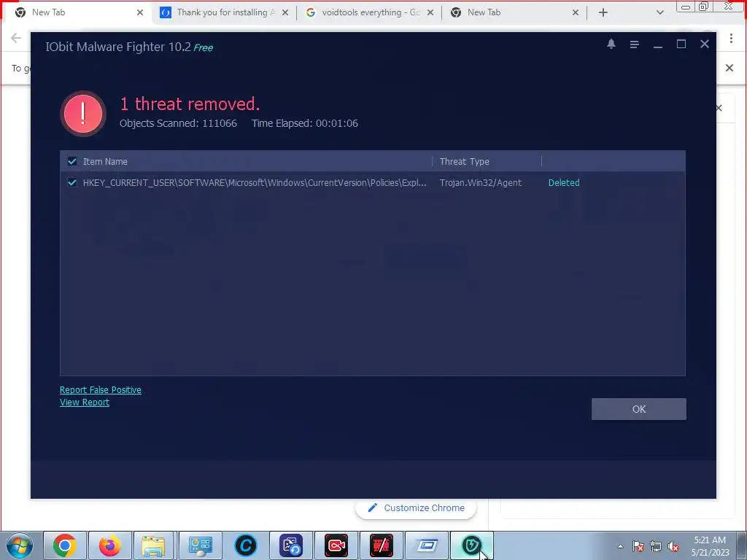This screenshot has width=747, height=560.
Task: Open the blue C application taskbar icon
Action: pos(245,545)
